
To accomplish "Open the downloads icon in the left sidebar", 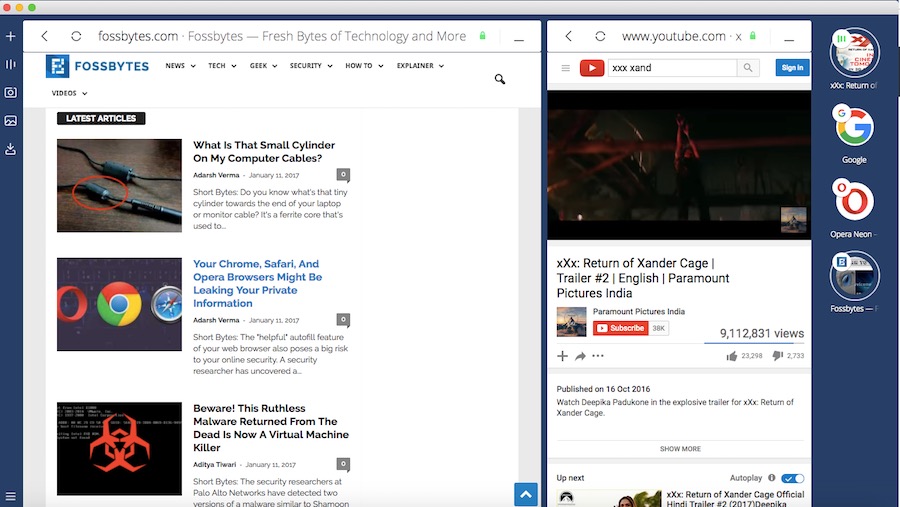I will point(10,149).
